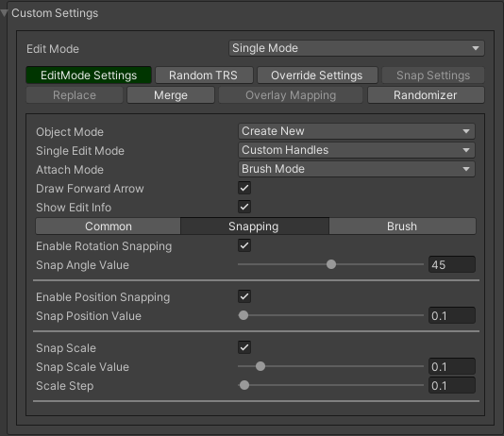Open the Edit Mode dropdown
The image size is (504, 436).
356,48
